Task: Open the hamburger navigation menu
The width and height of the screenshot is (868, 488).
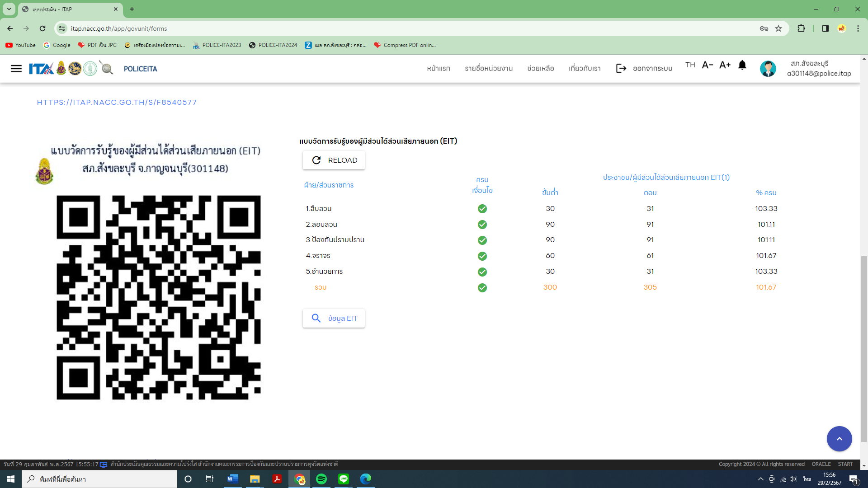Action: [16, 69]
